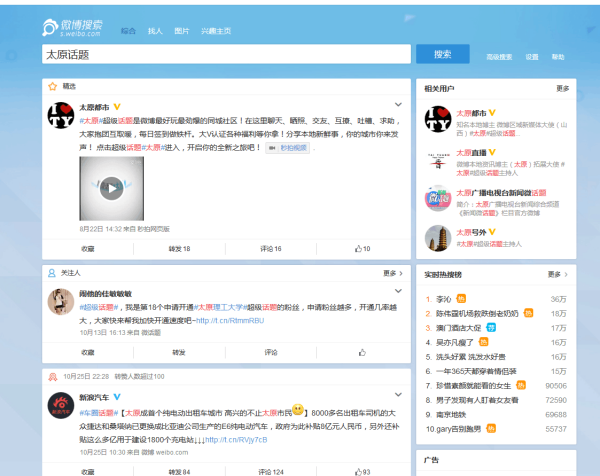600x476 pixels.
Task: Open hot search 吴亦凡瘦了
Action: (x=455, y=342)
